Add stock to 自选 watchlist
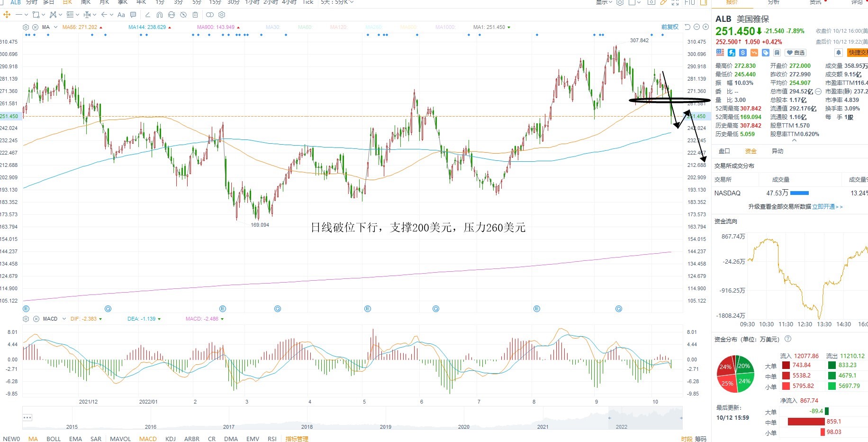868x442 pixels. [796, 53]
